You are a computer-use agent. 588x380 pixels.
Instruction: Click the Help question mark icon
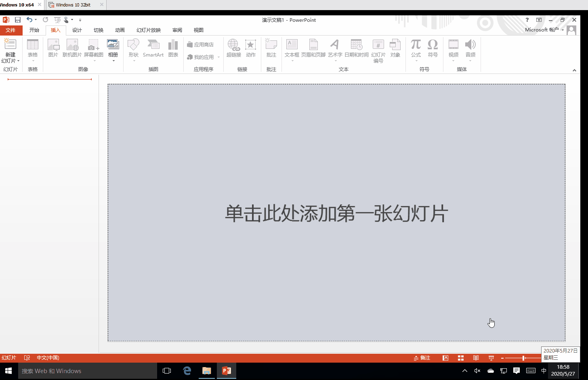pos(527,20)
